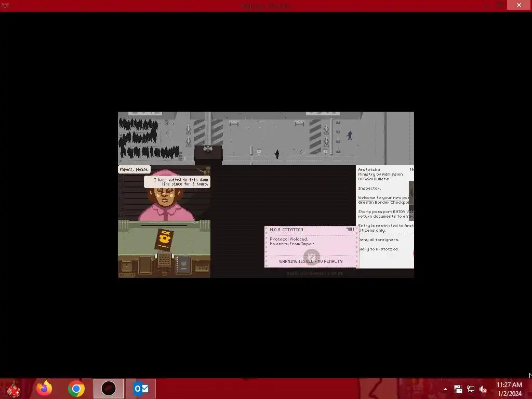This screenshot has width=532, height=399.
Task: Click the loudspeaker on the inspection booth
Action: tap(208, 149)
